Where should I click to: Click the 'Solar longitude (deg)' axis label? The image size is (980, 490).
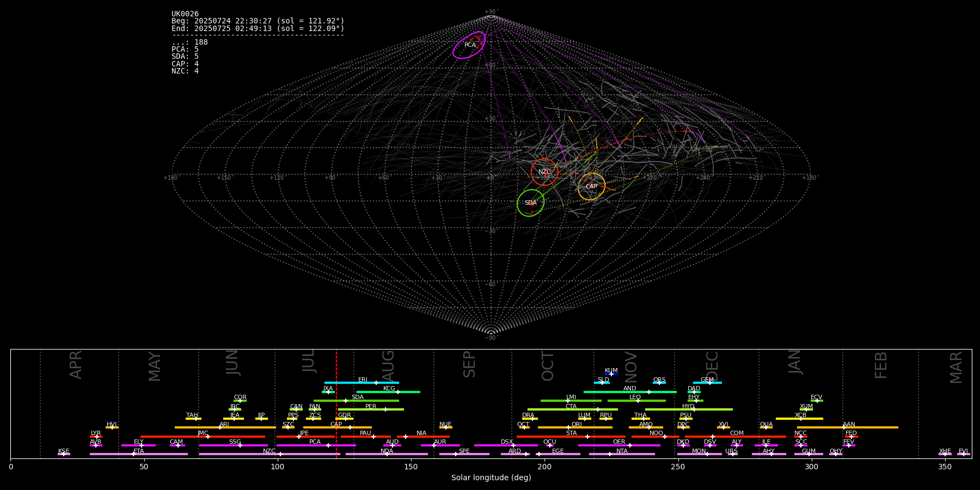491,478
